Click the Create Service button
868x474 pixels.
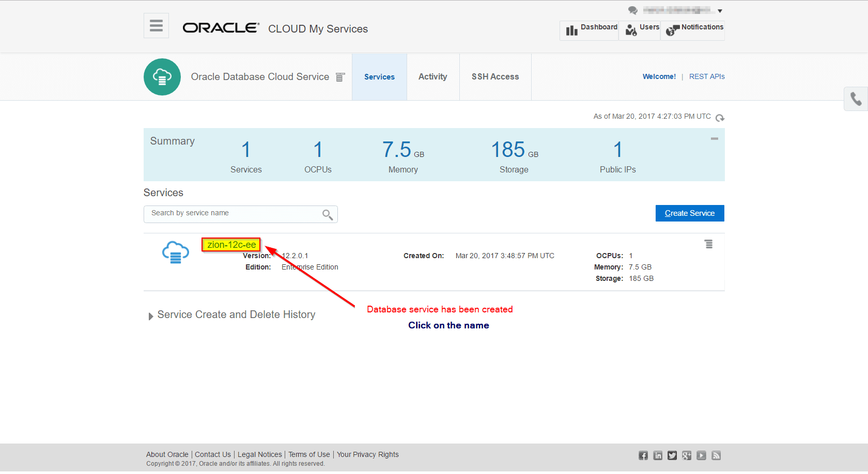click(690, 213)
